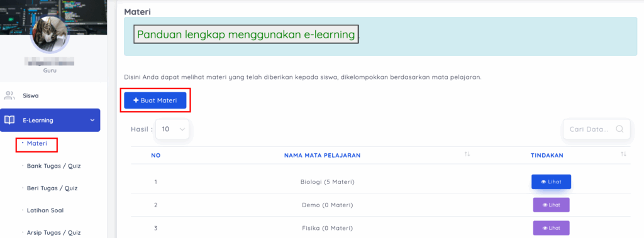
Task: View Biologi materials with Lihat button
Action: click(551, 181)
